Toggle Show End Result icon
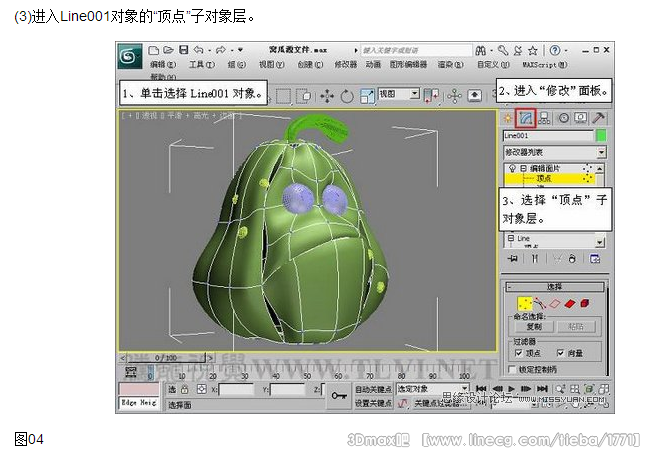Image resolution: width=669 pixels, height=457 pixels. [x=535, y=259]
